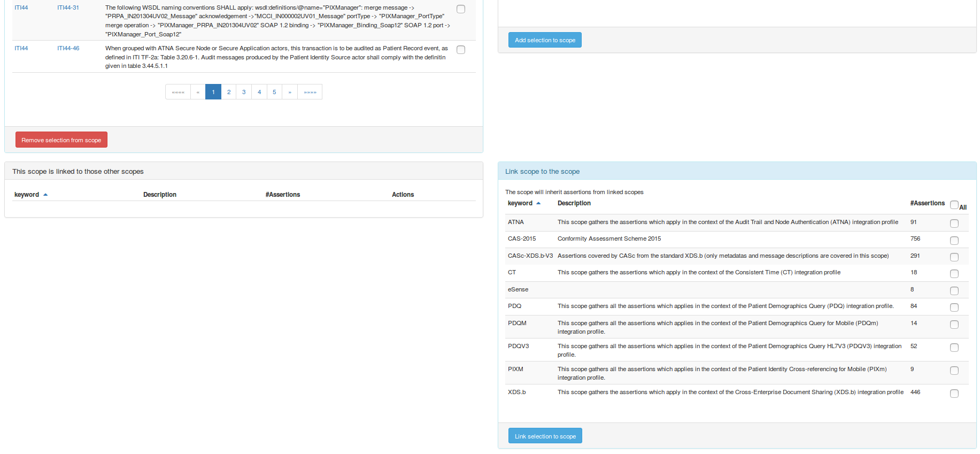Check the PDQM scope row
This screenshot has height=454, width=980.
click(x=954, y=325)
